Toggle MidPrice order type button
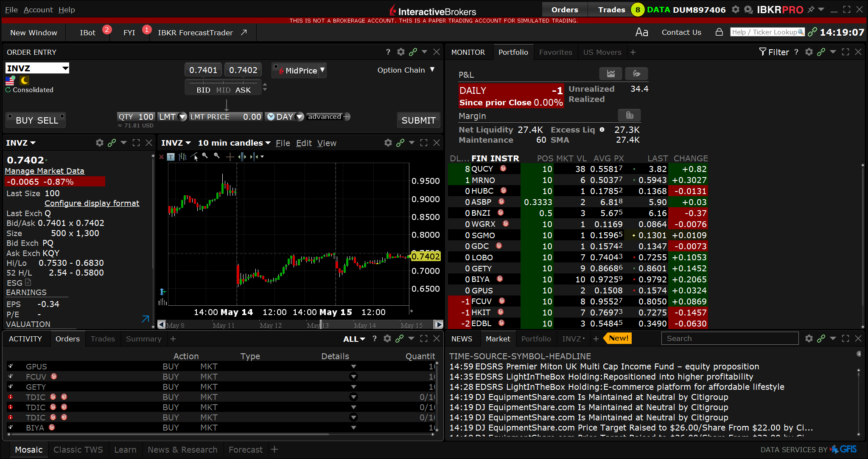Viewport: 868px width, 459px height. pos(299,70)
